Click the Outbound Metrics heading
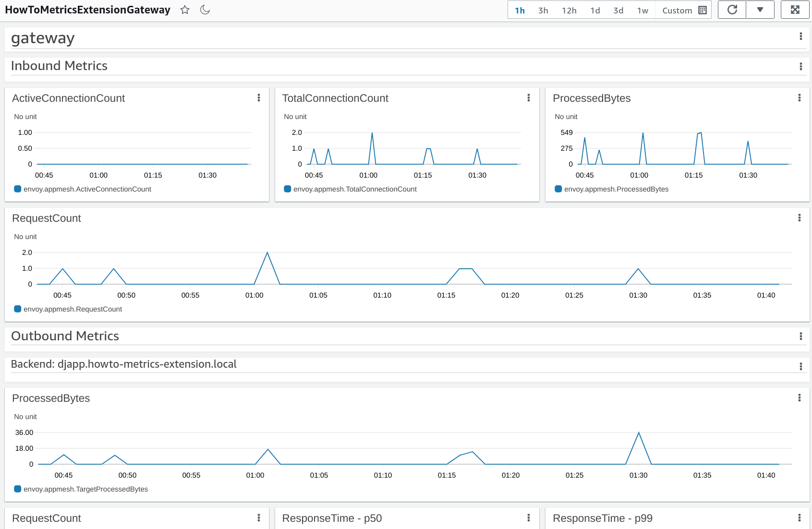This screenshot has width=812, height=529. [65, 336]
